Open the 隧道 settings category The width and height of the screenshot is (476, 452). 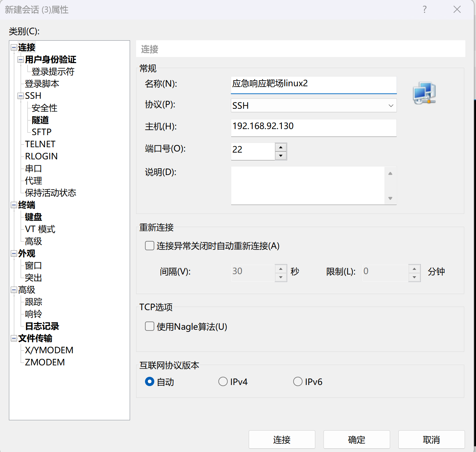coord(40,120)
